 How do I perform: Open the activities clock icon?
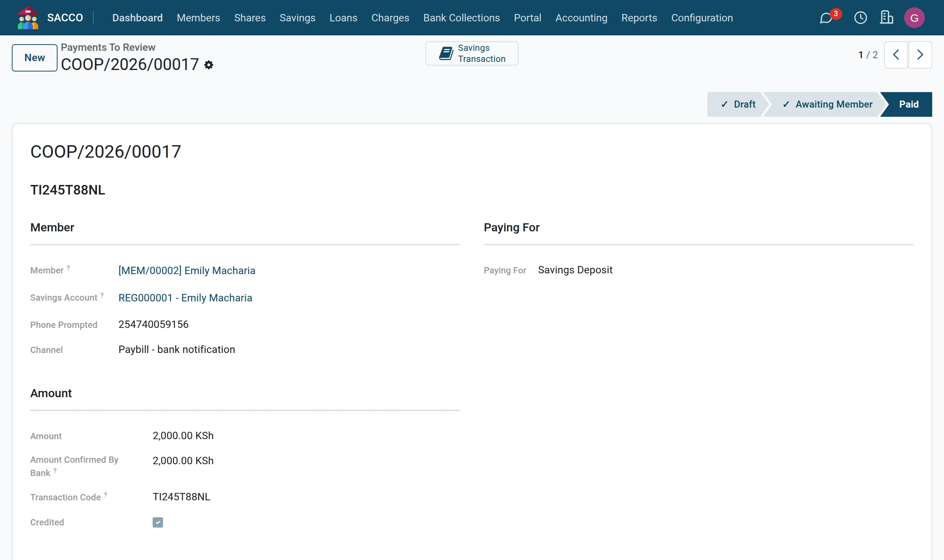point(861,18)
